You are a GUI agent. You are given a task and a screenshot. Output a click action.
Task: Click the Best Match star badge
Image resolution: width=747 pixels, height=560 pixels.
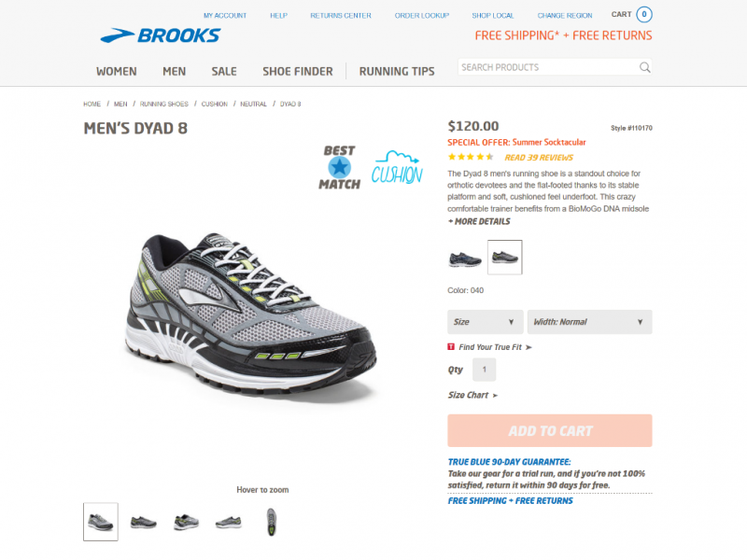pyautogui.click(x=339, y=168)
